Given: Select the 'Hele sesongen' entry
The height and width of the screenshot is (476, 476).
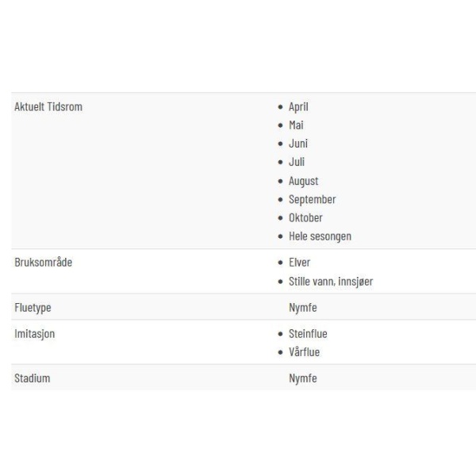Looking at the screenshot, I should pos(320,236).
